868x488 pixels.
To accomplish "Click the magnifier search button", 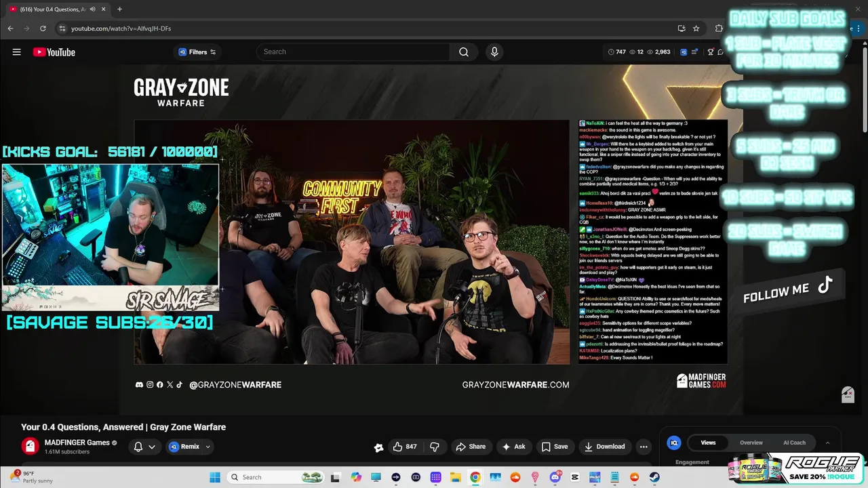I will (x=463, y=52).
